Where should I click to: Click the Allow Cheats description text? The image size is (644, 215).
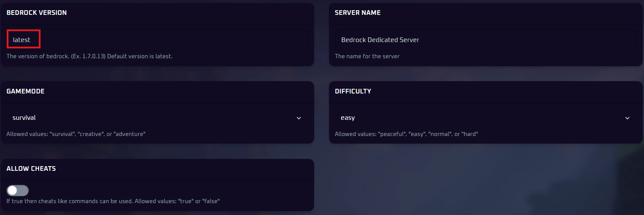(x=113, y=201)
